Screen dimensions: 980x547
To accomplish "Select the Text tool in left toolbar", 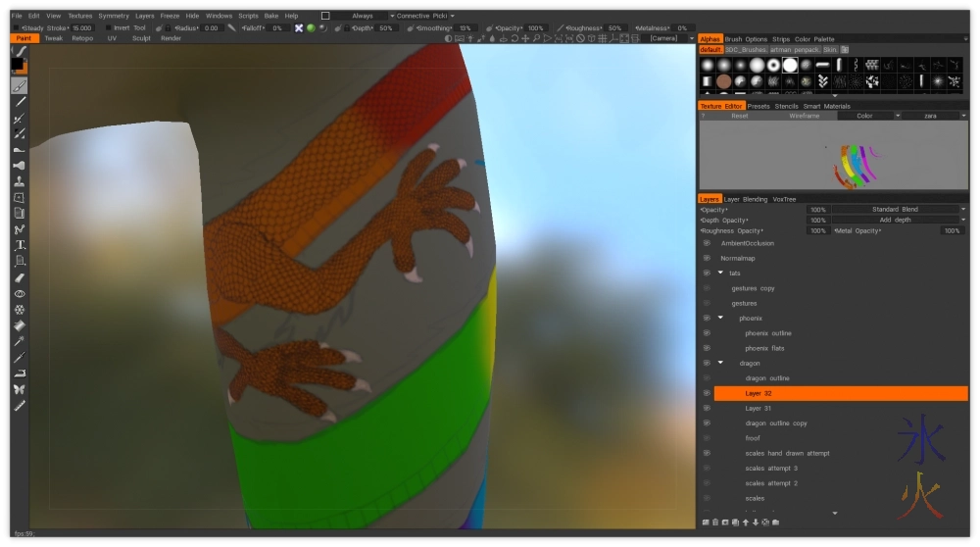I will click(20, 245).
